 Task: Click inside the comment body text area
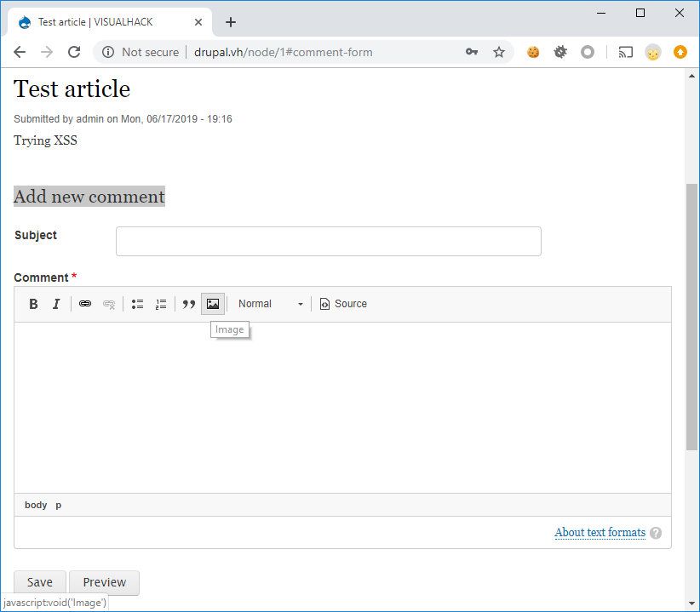[343, 407]
